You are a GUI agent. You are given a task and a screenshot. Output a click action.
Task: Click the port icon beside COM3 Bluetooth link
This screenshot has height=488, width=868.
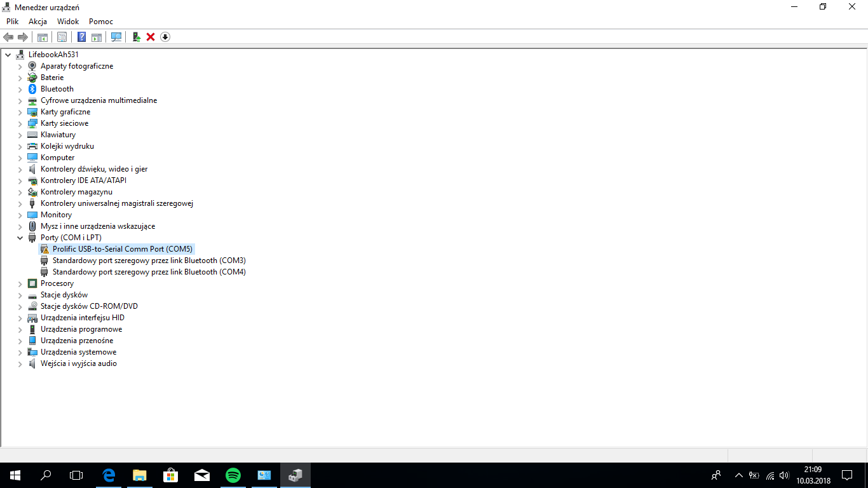point(44,261)
